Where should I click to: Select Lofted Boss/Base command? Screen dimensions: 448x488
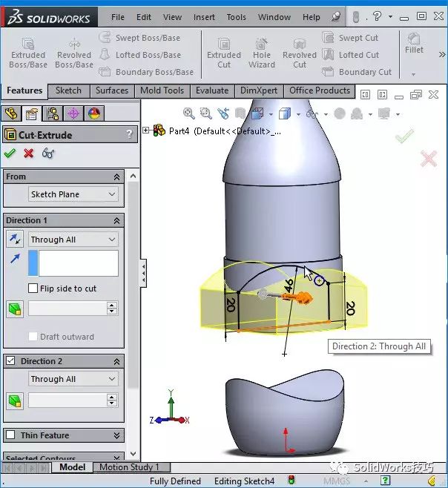click(140, 55)
